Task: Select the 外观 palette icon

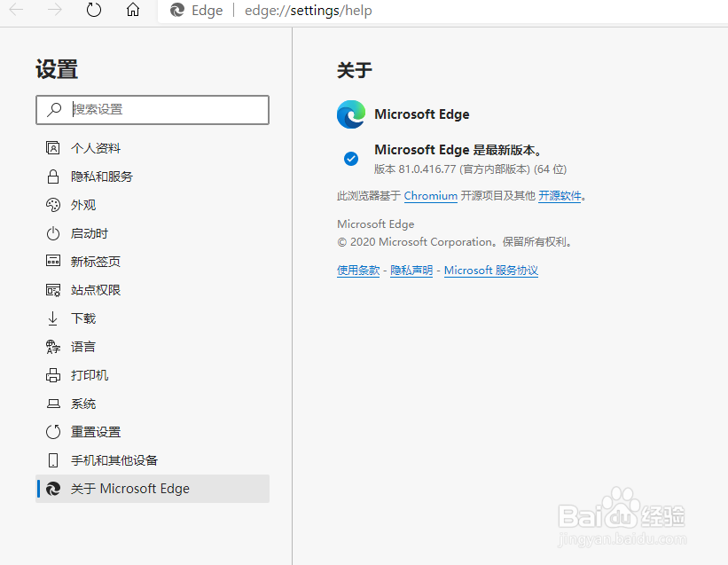Action: pos(52,204)
